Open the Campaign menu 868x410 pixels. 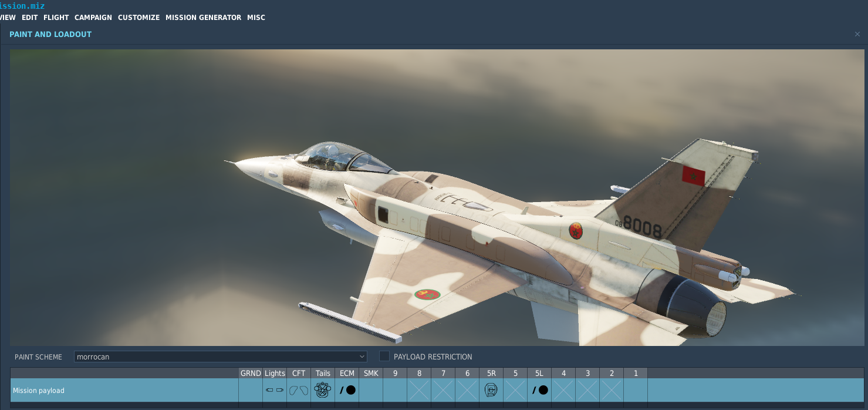click(93, 18)
